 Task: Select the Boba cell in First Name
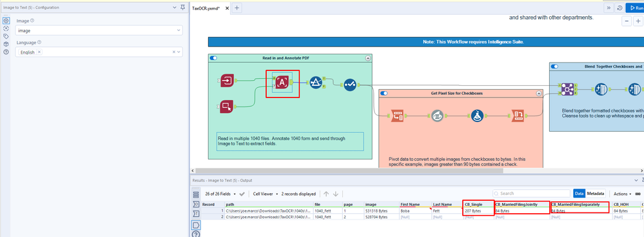(415, 211)
